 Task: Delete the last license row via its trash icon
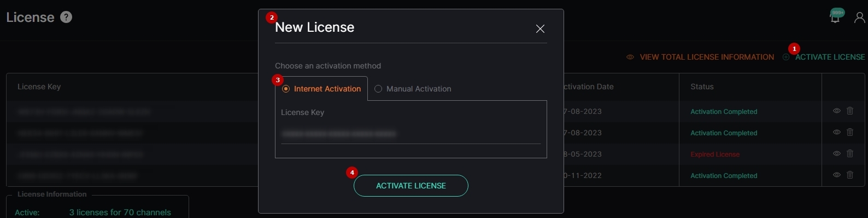(x=850, y=175)
